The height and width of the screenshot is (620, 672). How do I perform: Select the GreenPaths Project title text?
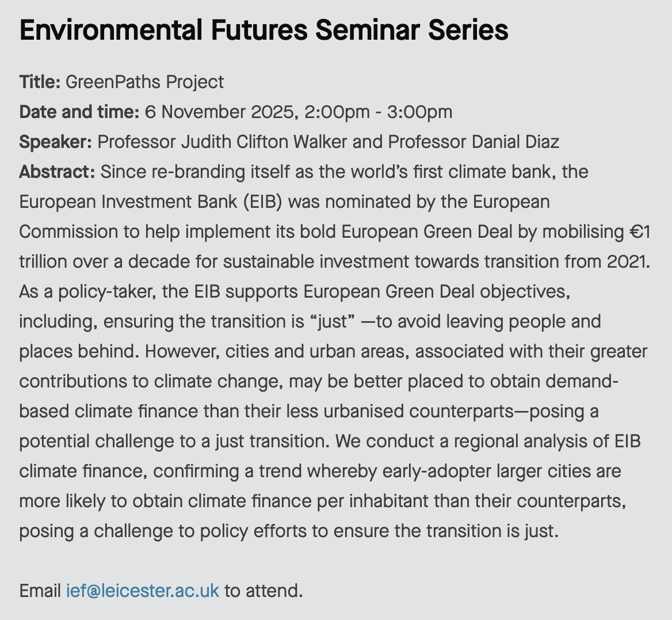click(144, 82)
